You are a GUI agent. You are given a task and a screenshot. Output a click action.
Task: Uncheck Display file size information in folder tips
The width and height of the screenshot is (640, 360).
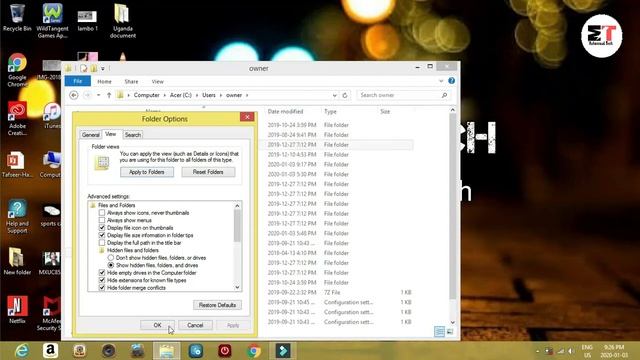coord(102,235)
